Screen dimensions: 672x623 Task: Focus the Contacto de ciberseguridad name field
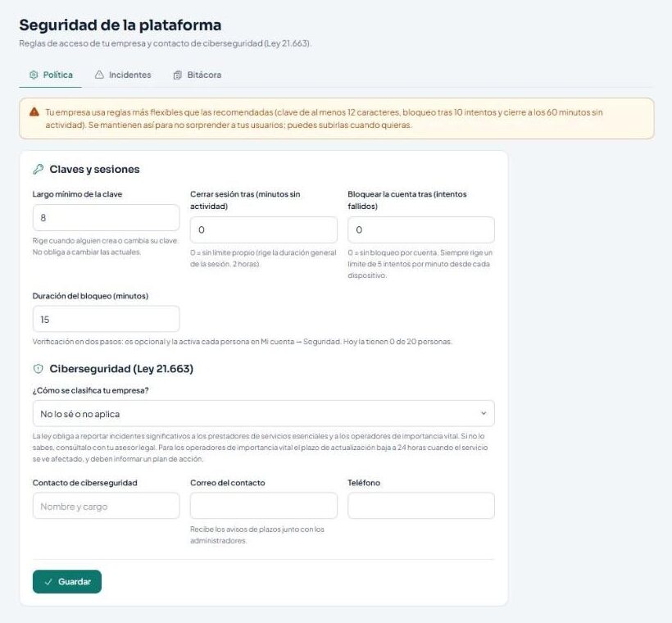(x=107, y=506)
